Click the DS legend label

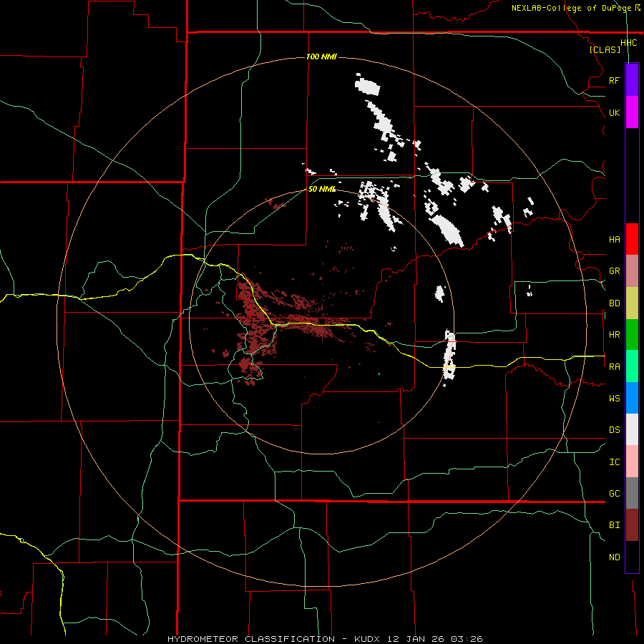tap(615, 430)
